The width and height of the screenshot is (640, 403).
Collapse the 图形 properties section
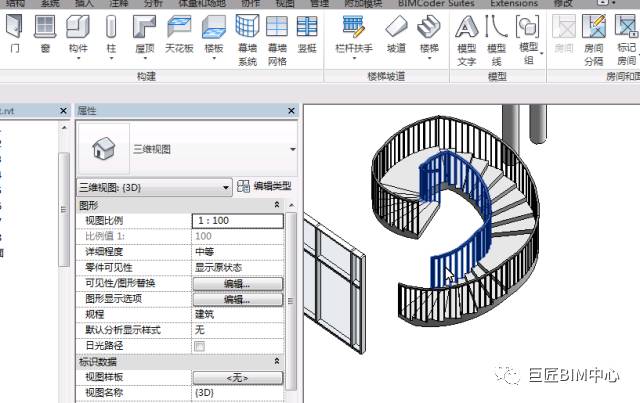pos(277,205)
